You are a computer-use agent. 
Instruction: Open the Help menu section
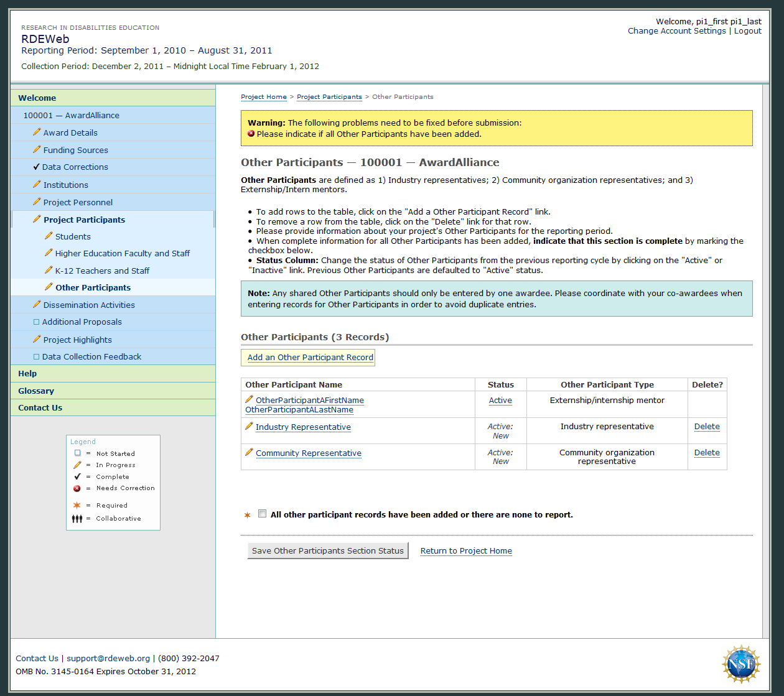click(27, 373)
